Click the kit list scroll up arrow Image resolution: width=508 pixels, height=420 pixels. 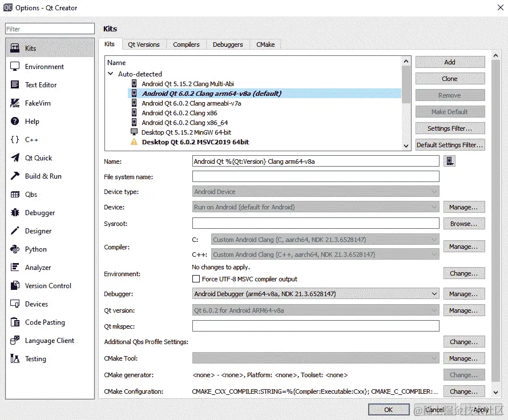406,61
